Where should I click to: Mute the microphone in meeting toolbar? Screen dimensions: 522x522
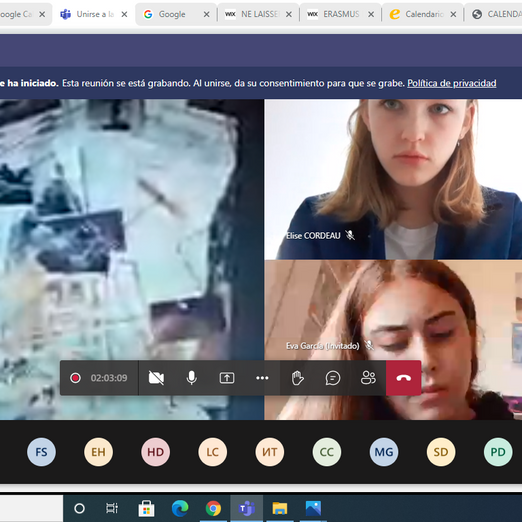[x=192, y=378]
